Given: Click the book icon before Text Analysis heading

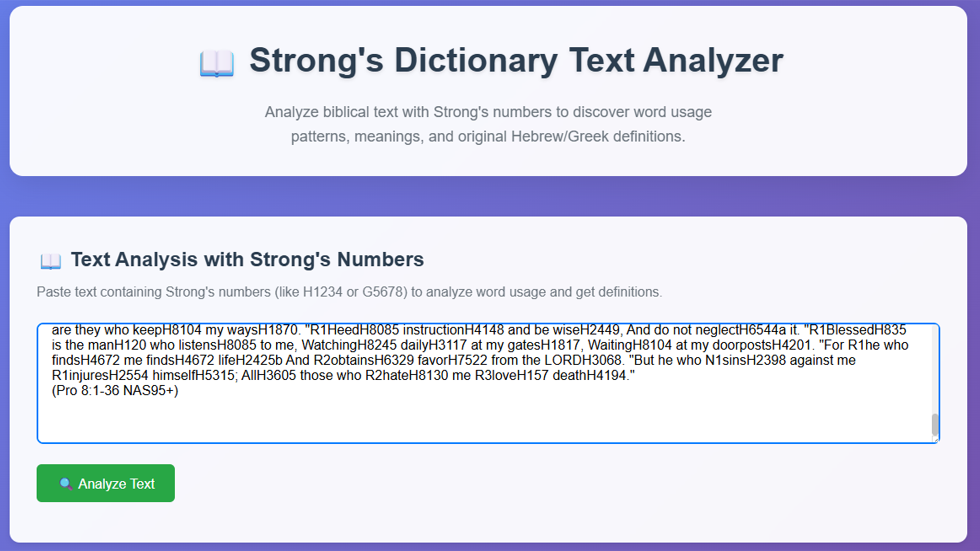Looking at the screenshot, I should [x=51, y=261].
